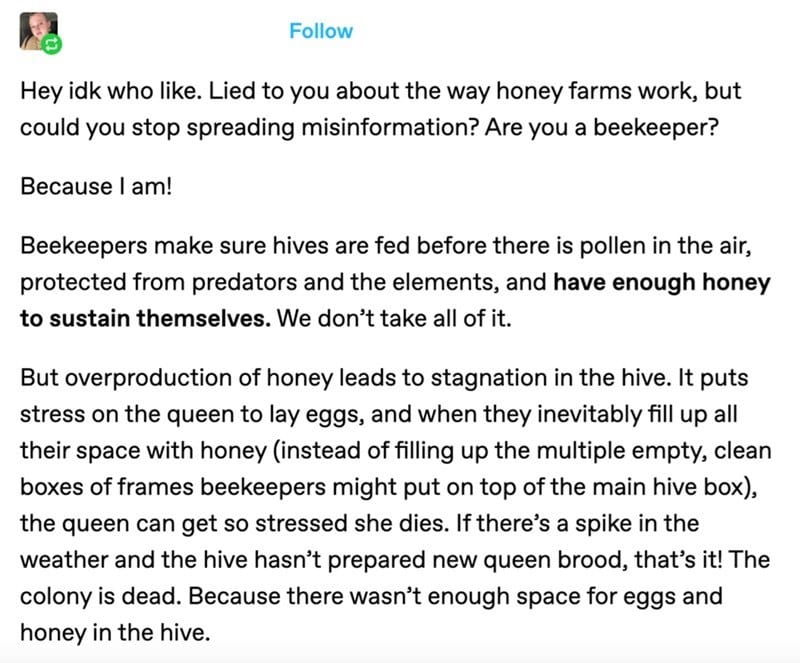Click the line starting 'But overproduction of honey'
Screen dimensions: 800x663
coord(384,378)
